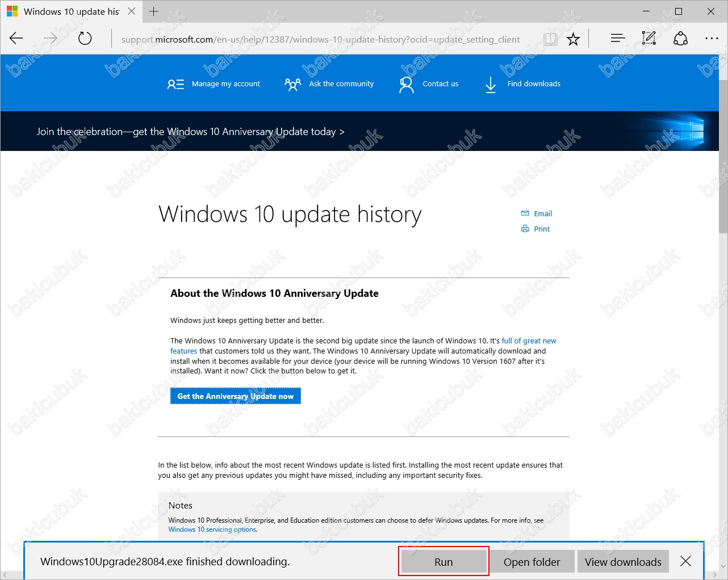
Task: Open the Find downloads link
Action: (534, 84)
